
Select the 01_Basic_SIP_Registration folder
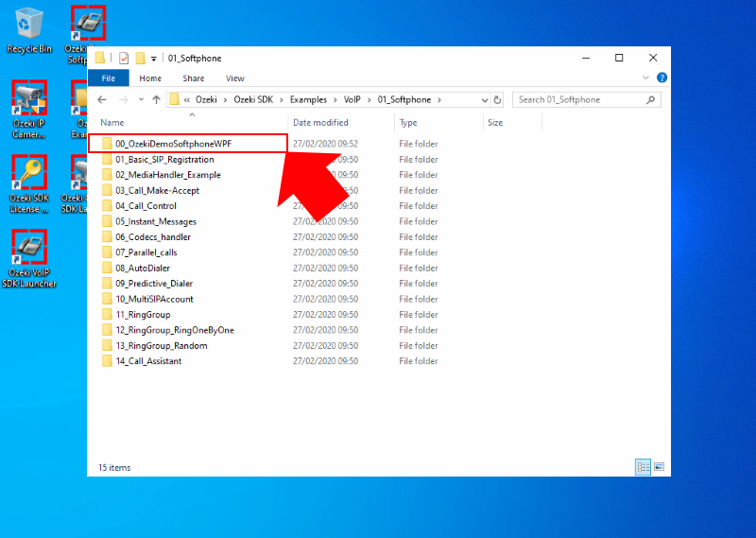click(x=164, y=159)
